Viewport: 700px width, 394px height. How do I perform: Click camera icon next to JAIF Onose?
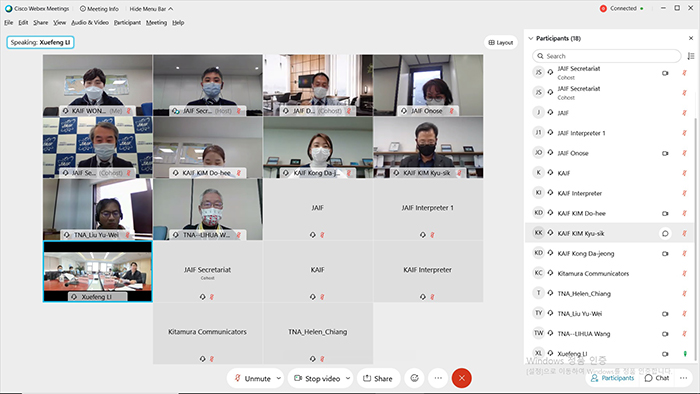[665, 153]
